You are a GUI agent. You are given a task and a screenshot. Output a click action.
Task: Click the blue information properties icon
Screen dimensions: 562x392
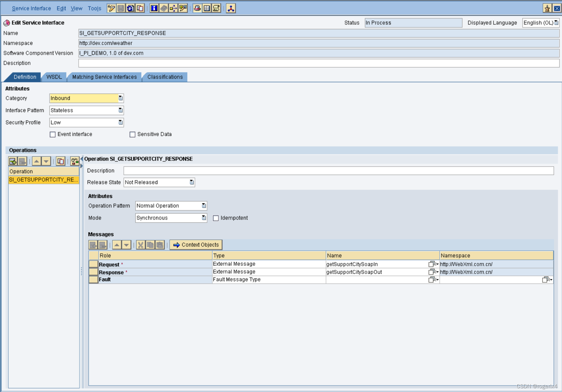click(154, 8)
